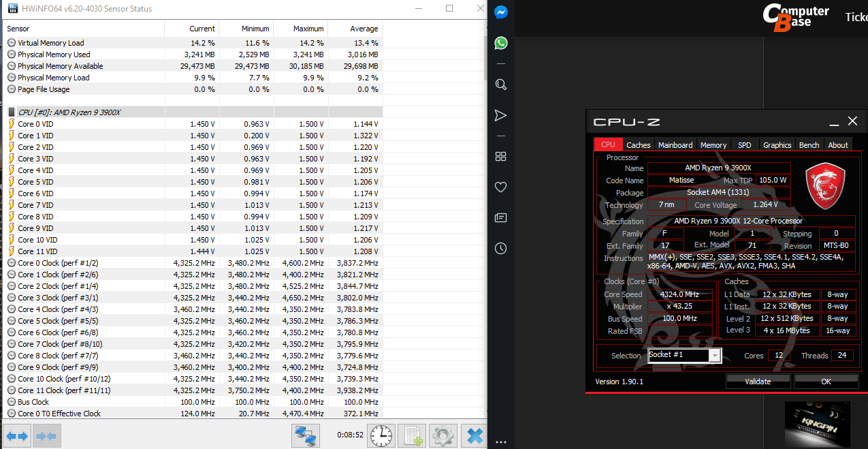The image size is (868, 449).
Task: Switch to the CPU tab in CPU-Z
Action: [608, 144]
